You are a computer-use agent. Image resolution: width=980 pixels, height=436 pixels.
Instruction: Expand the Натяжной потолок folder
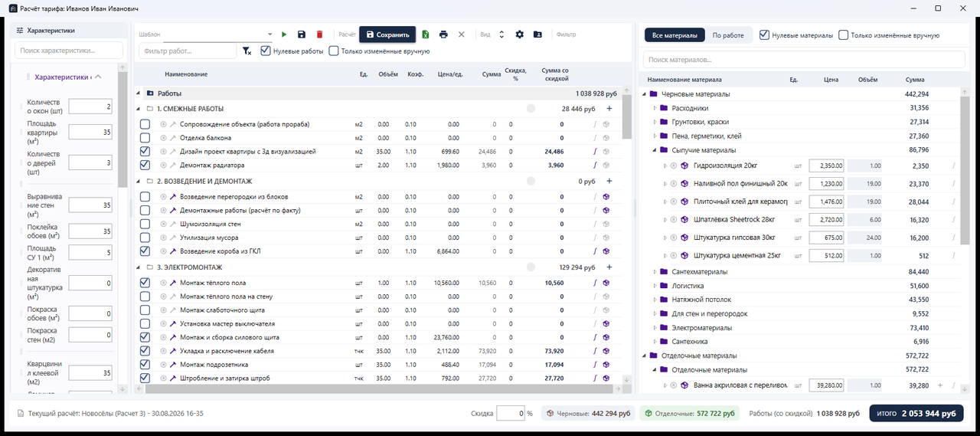tap(655, 300)
